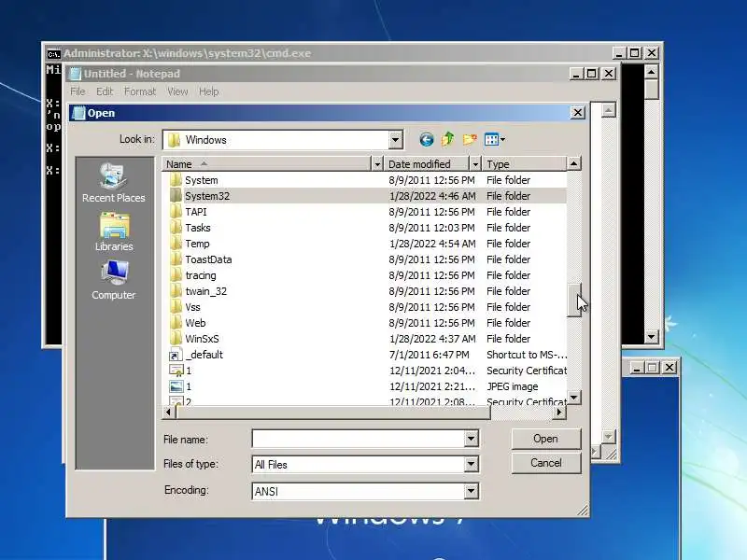Select the Temp folder icon
Image resolution: width=747 pixels, height=560 pixels.
pos(176,244)
